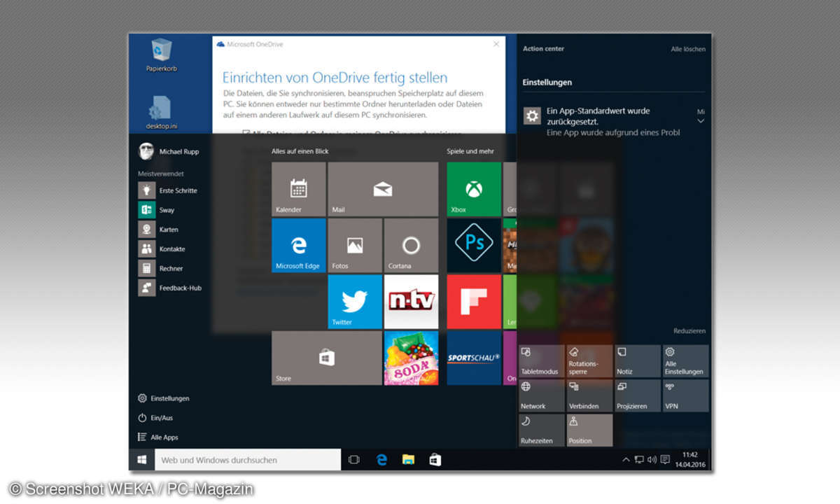Open the App-Standardwert zurückgesetzt notification
840x504 pixels.
coord(614,121)
